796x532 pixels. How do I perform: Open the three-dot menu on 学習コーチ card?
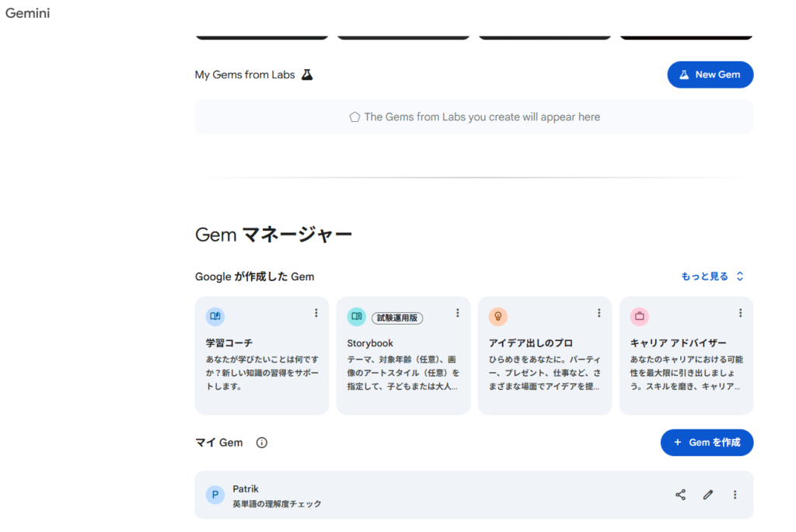[x=316, y=313]
